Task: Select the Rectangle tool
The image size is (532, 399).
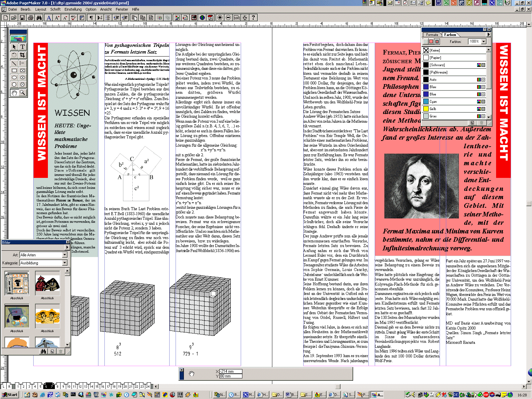Action: 14,70
